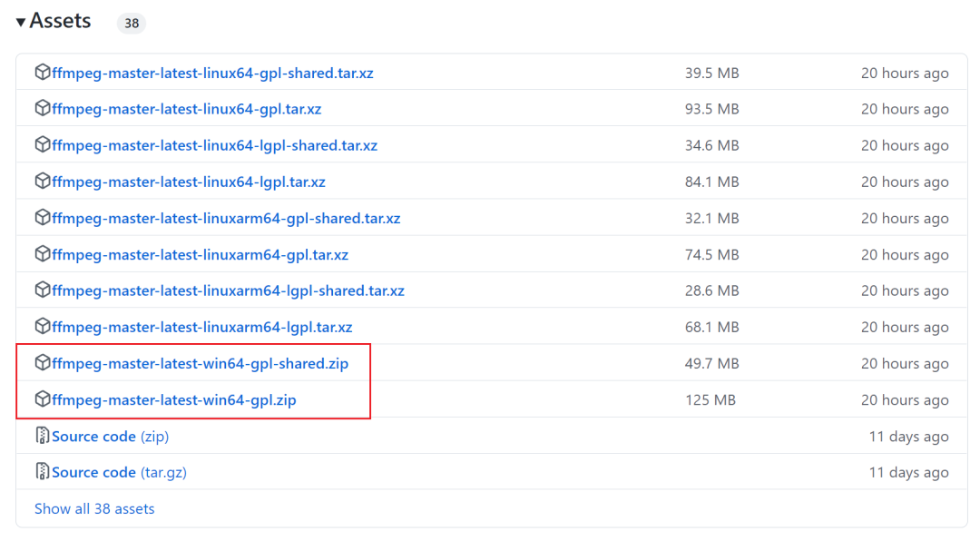Download ffmpeg-master-latest-linuxarm64-gpl.tar.xz
This screenshot has width=980, height=541.
point(200,254)
